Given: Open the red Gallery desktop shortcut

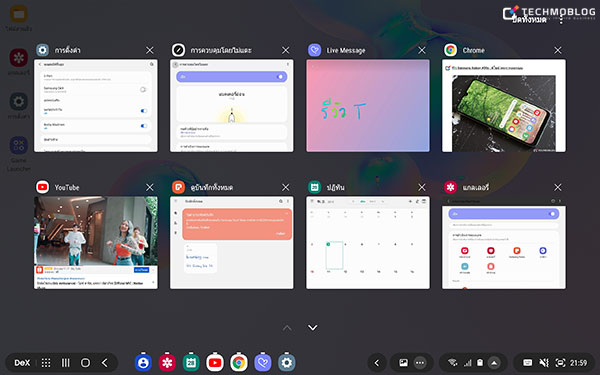Looking at the screenshot, I should (18, 58).
